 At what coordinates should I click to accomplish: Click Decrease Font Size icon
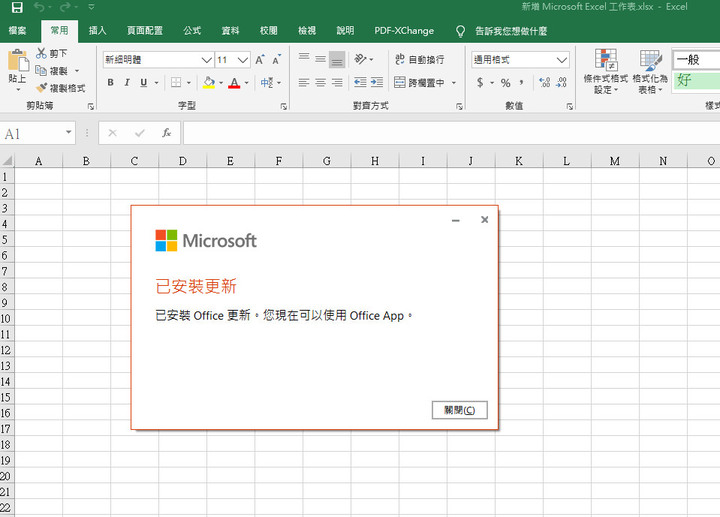coord(276,60)
